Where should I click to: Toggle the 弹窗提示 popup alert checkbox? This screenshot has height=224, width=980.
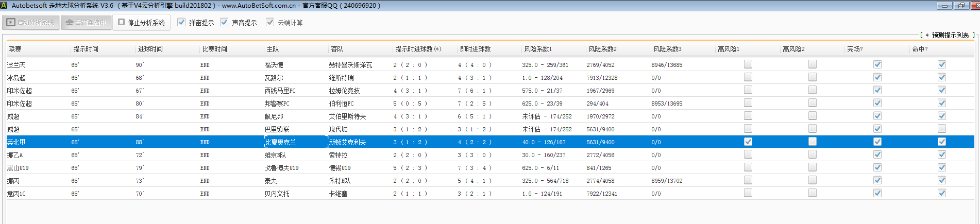coord(181,22)
